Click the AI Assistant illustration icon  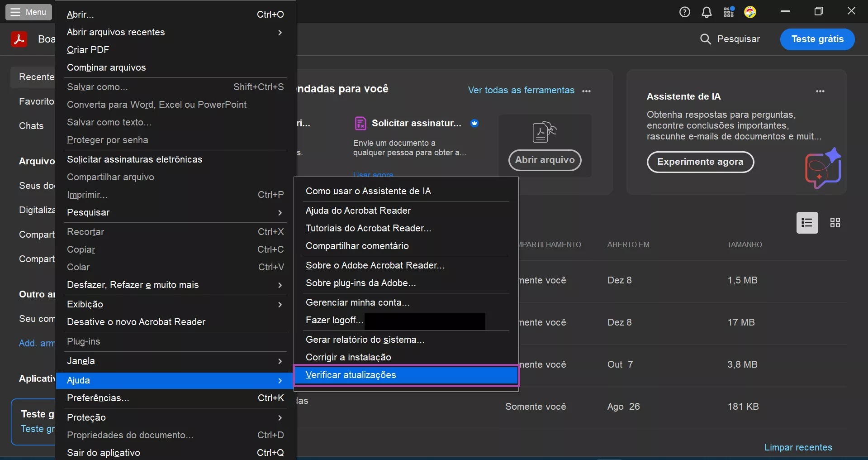[x=823, y=168]
